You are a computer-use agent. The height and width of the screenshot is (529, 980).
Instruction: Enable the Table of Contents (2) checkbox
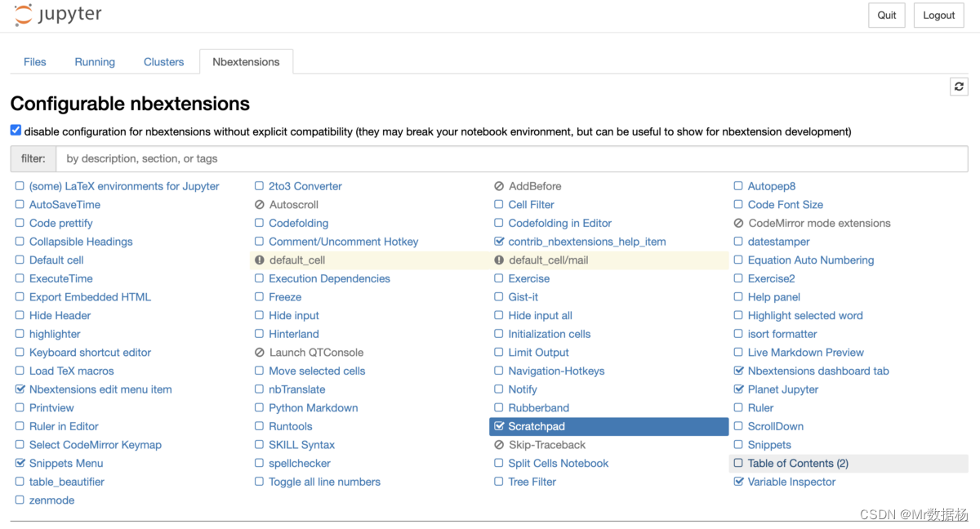(738, 463)
